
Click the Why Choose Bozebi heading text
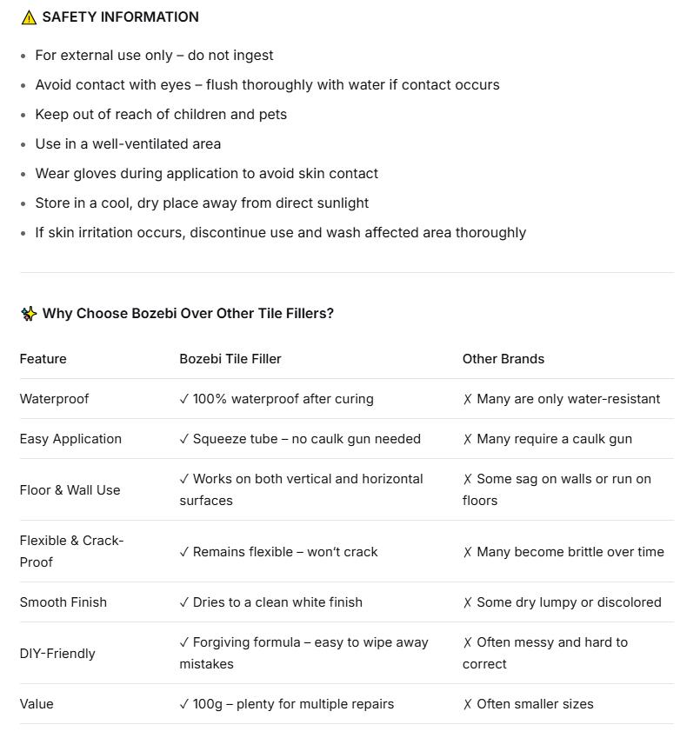tap(188, 314)
